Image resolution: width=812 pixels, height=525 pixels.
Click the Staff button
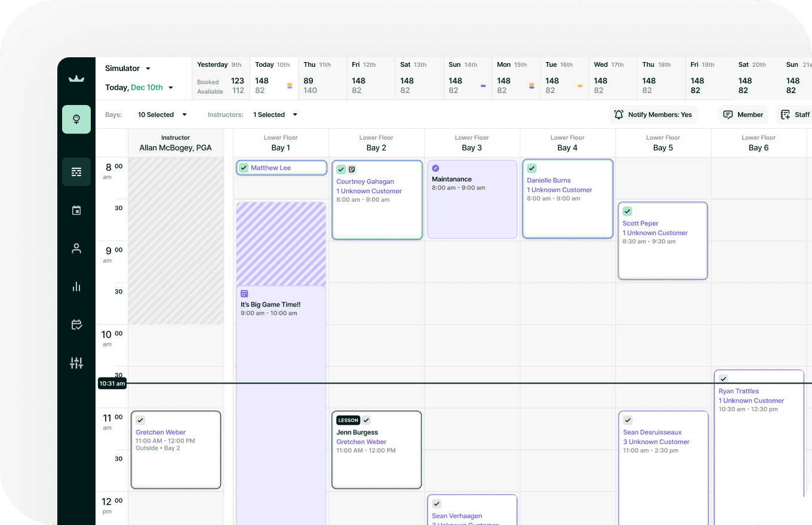pos(794,115)
